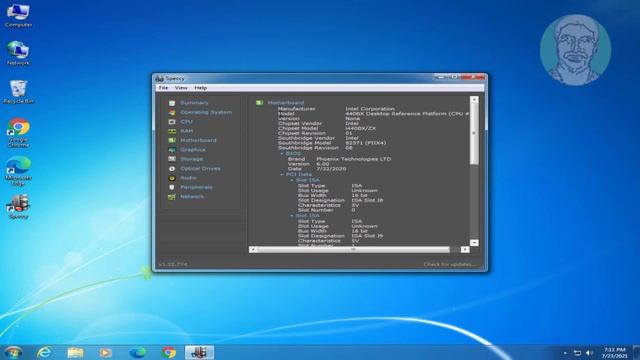Click the Chipset Revision label row
The width and height of the screenshot is (640, 360).
302,133
